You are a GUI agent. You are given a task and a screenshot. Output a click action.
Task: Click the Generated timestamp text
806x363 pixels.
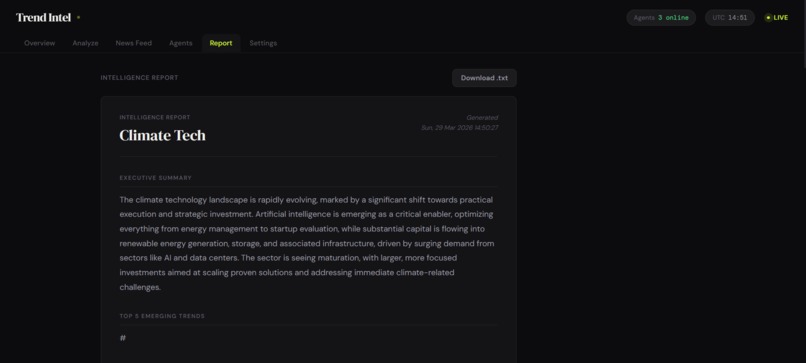pyautogui.click(x=460, y=122)
